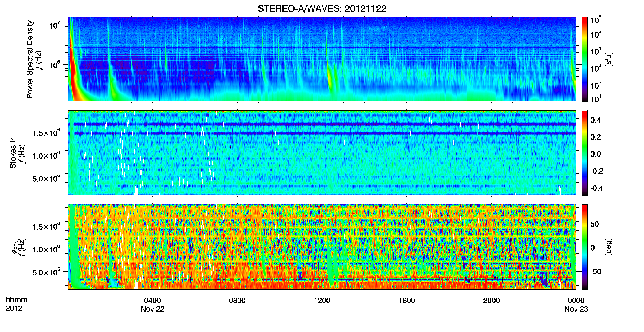This screenshot has width=644, height=332.
Task: Click the 0.4 value on the Stokes colorbar
Action: coord(595,120)
